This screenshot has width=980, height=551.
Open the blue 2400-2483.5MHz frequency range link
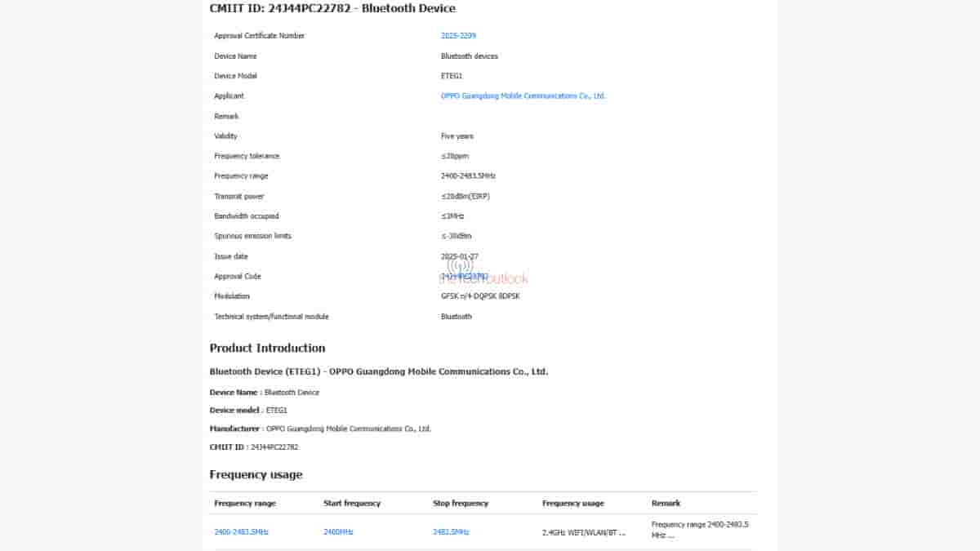pyautogui.click(x=241, y=532)
